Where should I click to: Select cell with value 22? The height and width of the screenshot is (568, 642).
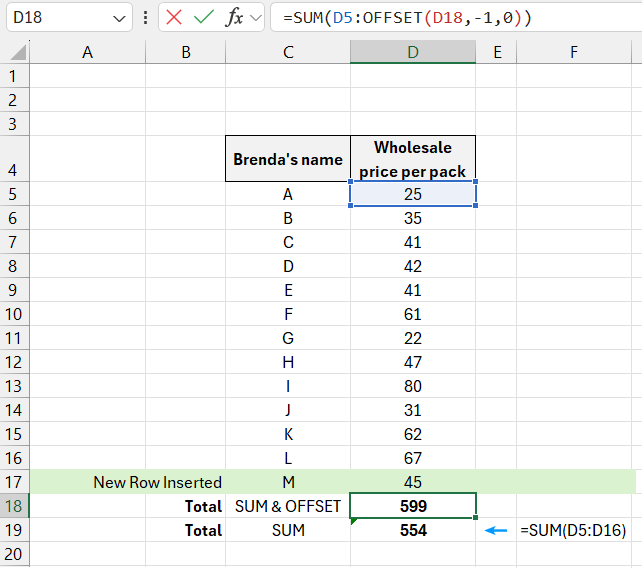point(413,338)
